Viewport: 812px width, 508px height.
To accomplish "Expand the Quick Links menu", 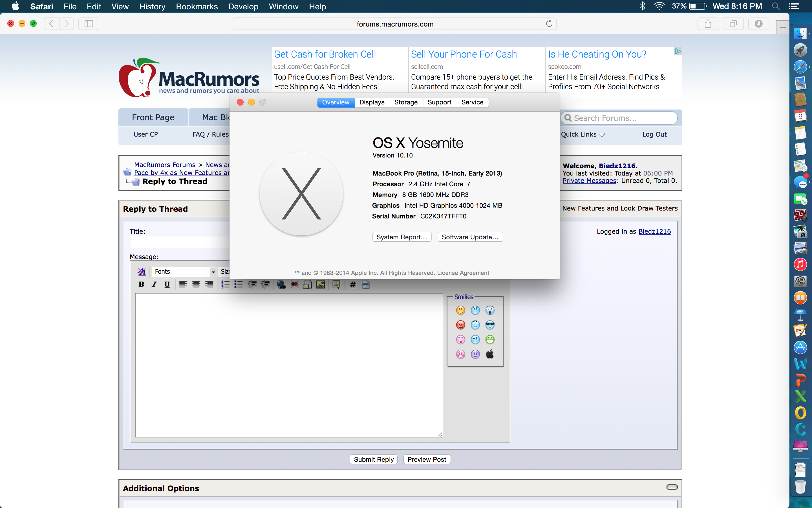I will coord(583,134).
